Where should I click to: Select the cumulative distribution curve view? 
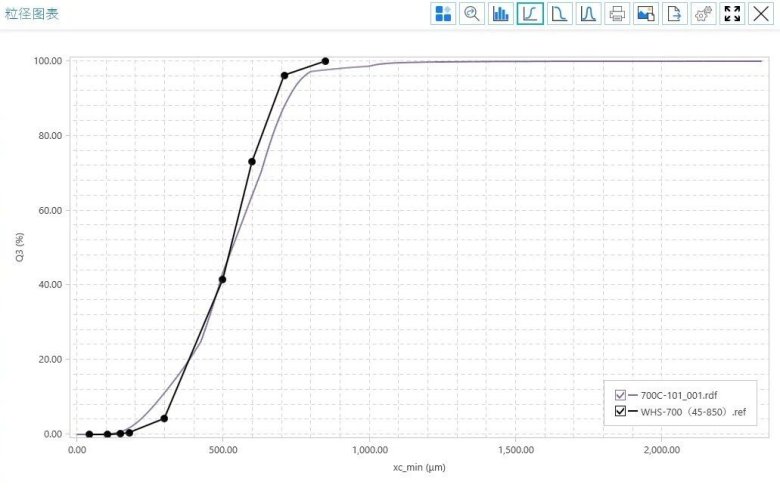click(x=530, y=14)
